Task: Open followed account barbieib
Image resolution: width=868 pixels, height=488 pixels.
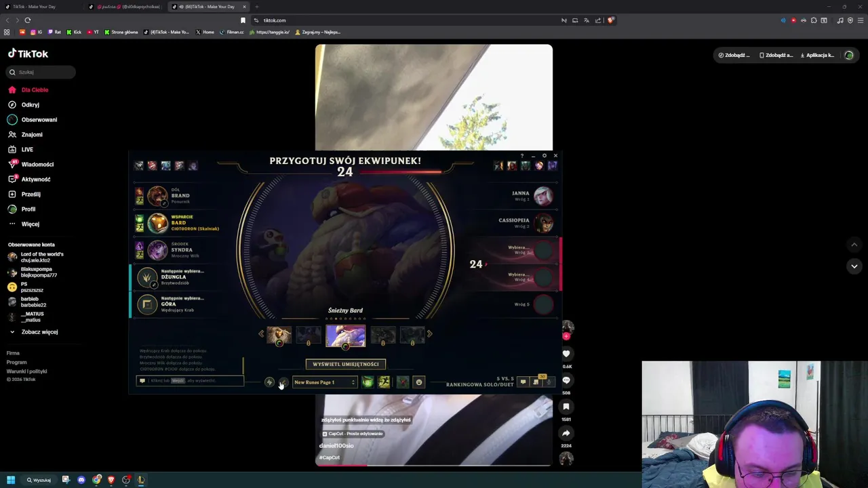Action: (x=27, y=302)
